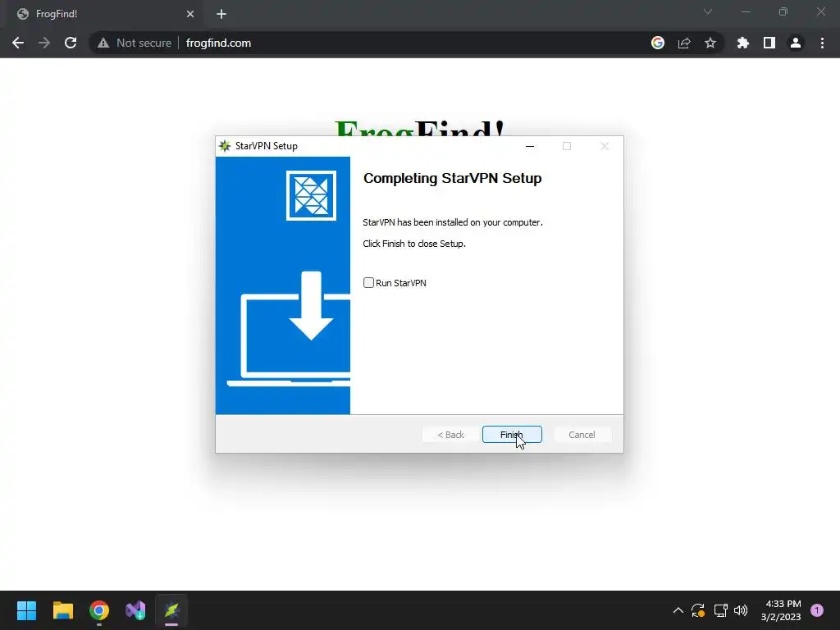Open File Explorer from taskbar

coord(62,610)
